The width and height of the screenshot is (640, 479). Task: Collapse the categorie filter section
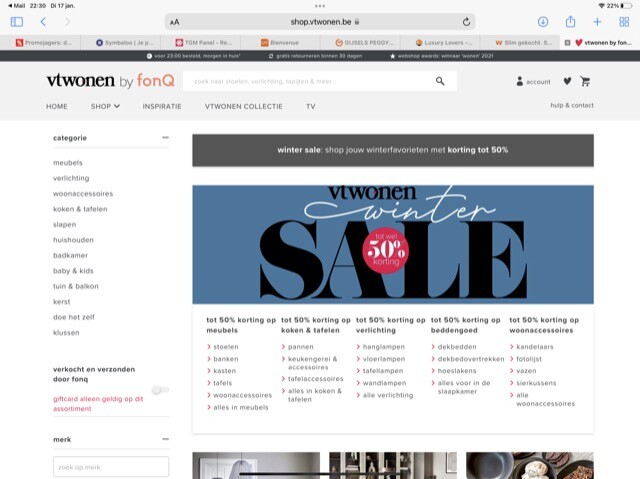[165, 137]
